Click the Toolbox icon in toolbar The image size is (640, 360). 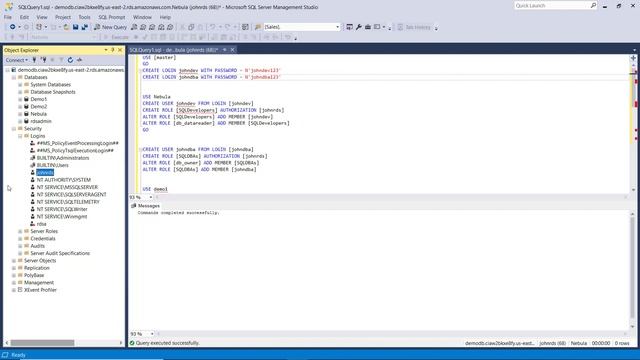[368, 27]
